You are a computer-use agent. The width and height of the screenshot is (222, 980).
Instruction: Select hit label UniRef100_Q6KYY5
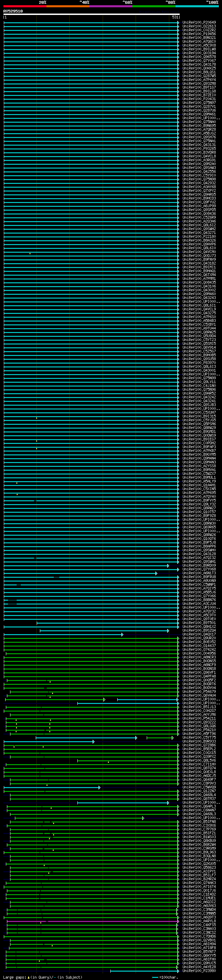(199, 955)
